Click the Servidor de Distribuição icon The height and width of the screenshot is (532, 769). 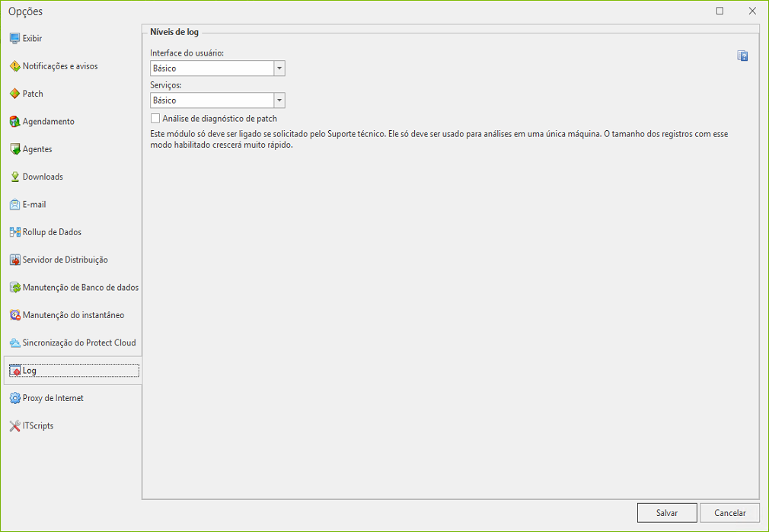tap(14, 260)
